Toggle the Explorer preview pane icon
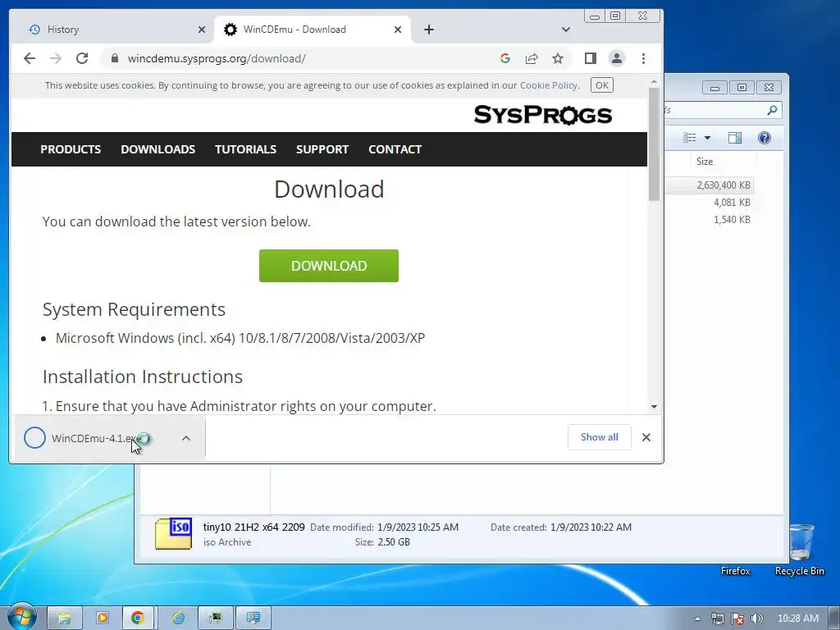 click(734, 138)
